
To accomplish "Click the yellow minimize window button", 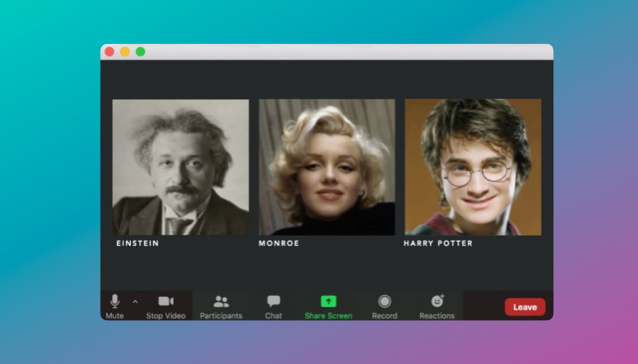I will (x=125, y=52).
